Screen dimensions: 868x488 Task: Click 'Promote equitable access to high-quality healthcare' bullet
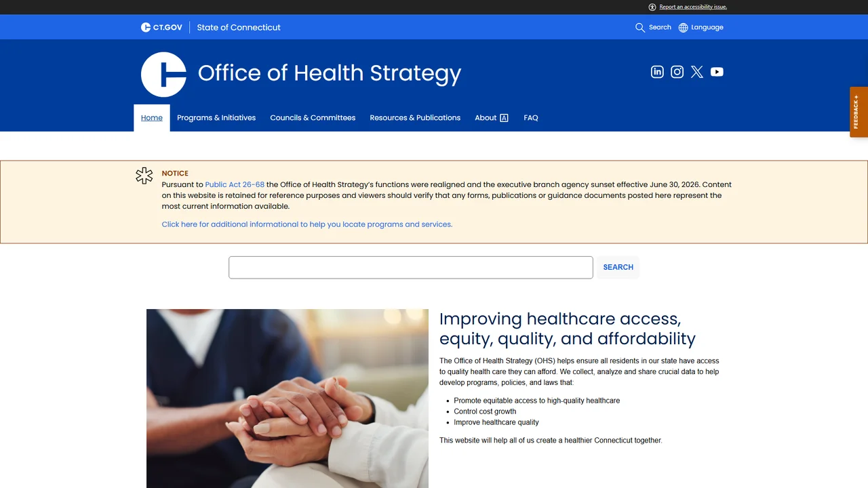[537, 401]
